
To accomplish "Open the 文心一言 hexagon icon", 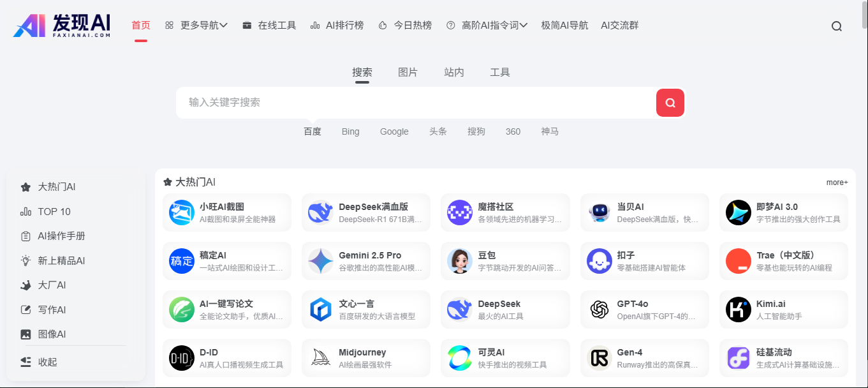I will point(321,310).
